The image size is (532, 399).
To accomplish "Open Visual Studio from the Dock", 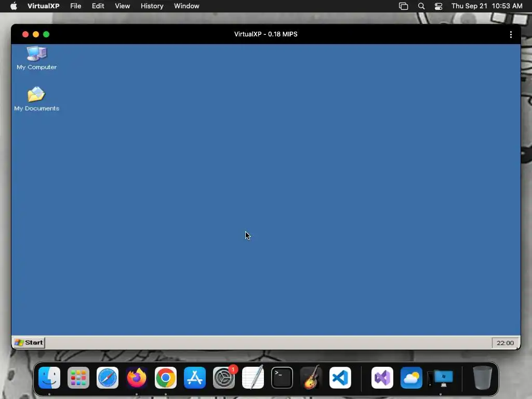I will click(x=382, y=378).
